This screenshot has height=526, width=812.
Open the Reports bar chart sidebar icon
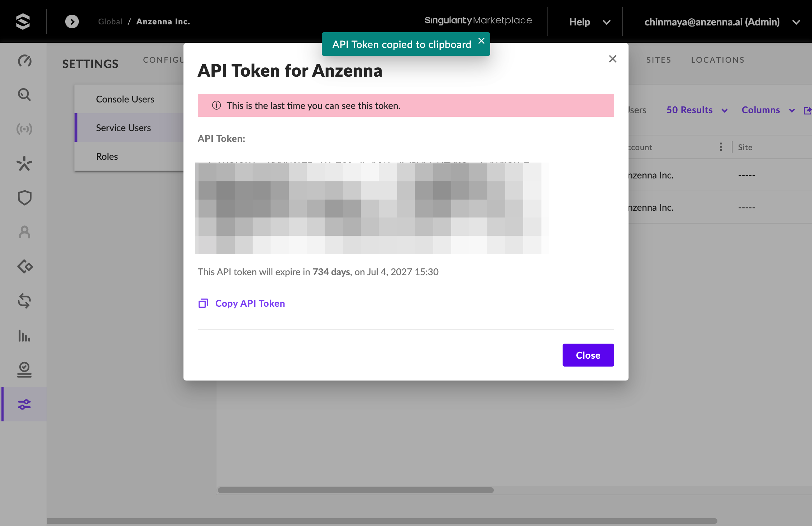(24, 336)
